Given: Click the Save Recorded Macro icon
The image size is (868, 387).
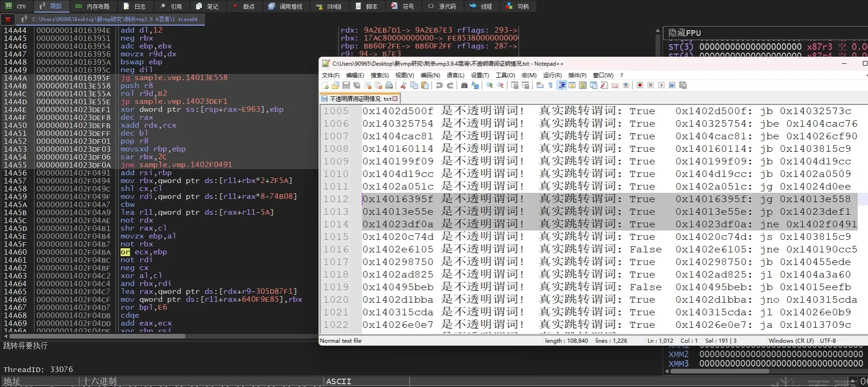Looking at the screenshot, I should point(683,85).
